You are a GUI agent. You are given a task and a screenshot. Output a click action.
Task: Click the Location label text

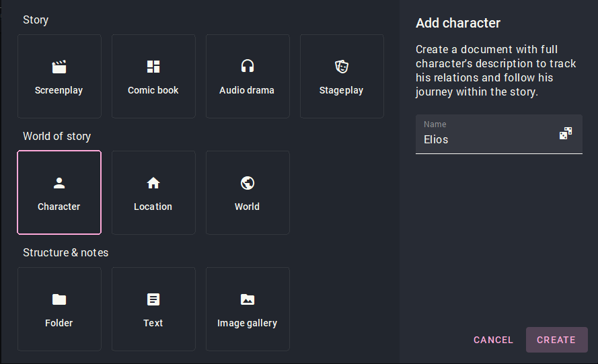click(153, 207)
